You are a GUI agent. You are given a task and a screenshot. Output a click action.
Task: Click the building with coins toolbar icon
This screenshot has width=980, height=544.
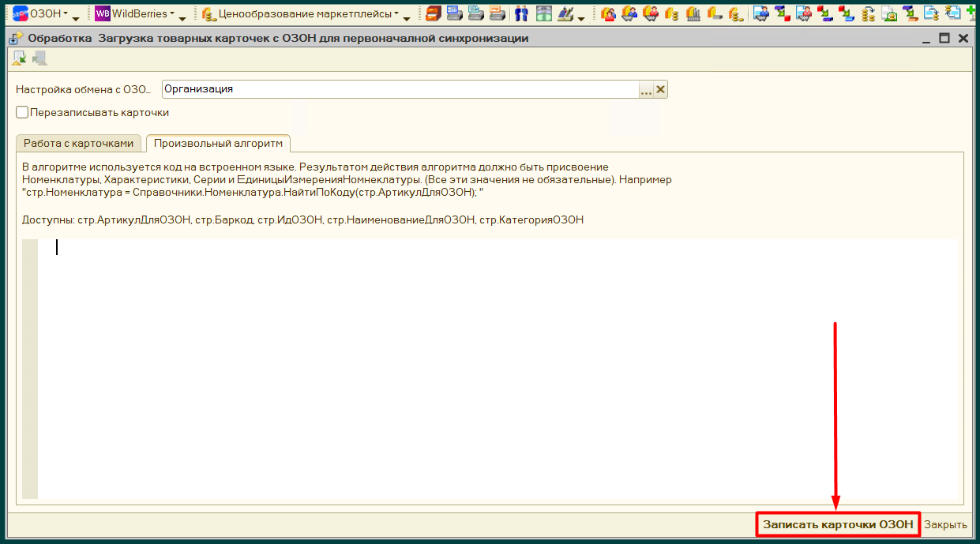694,13
